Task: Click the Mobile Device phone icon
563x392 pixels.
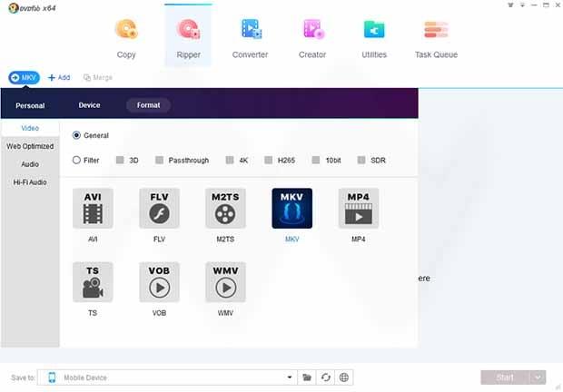Action: pyautogui.click(x=52, y=377)
